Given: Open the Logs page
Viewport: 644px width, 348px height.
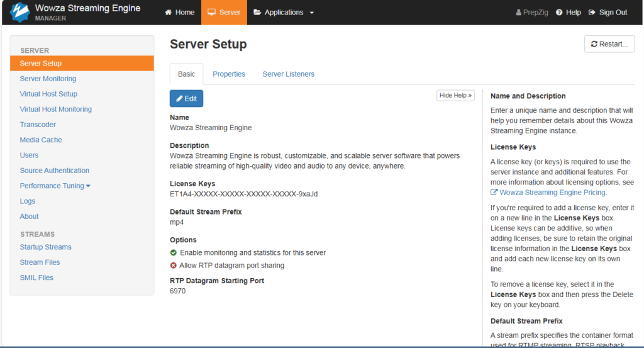Looking at the screenshot, I should pos(28,201).
